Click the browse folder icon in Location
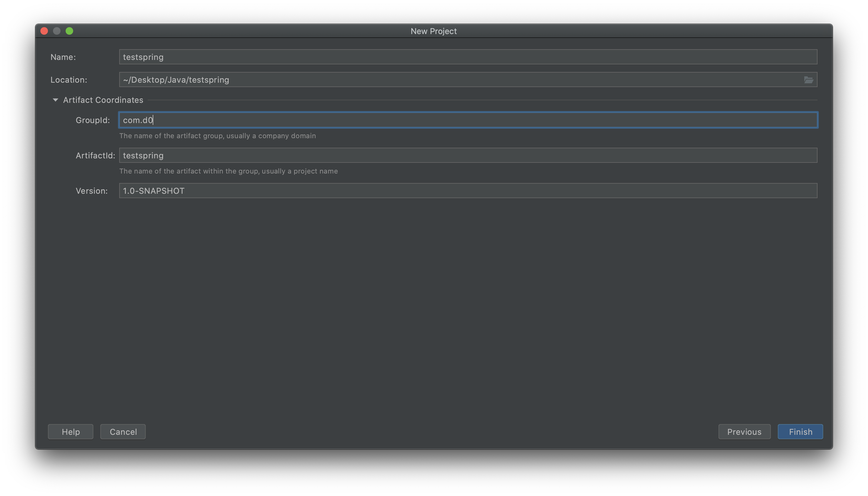Image resolution: width=868 pixels, height=496 pixels. pos(808,80)
